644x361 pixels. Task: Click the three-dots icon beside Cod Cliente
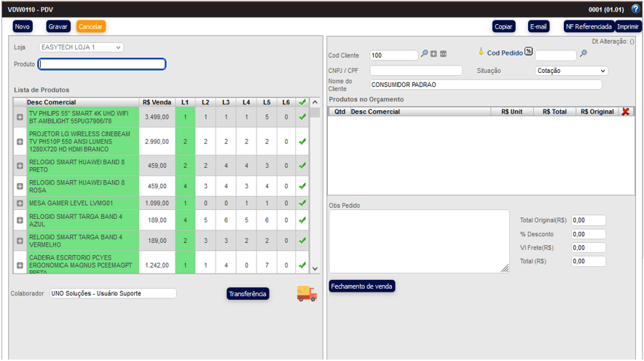click(x=443, y=54)
